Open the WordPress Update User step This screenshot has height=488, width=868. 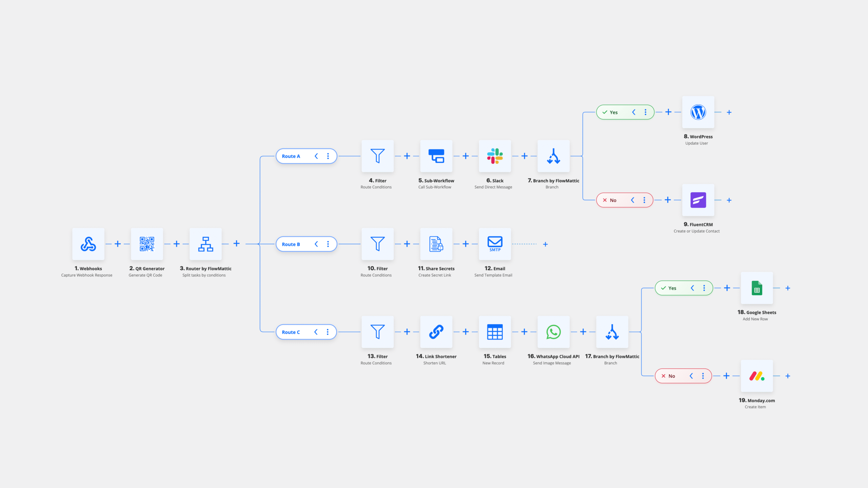point(698,112)
